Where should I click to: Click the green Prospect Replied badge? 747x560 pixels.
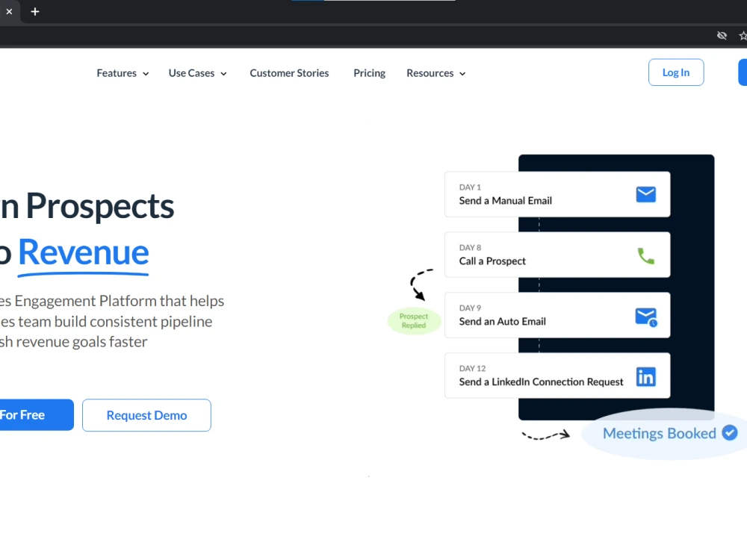pyautogui.click(x=414, y=320)
